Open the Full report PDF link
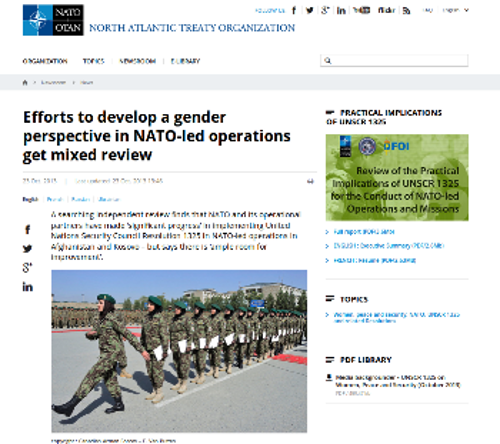Screen dimensions: 500x444 click(x=364, y=231)
